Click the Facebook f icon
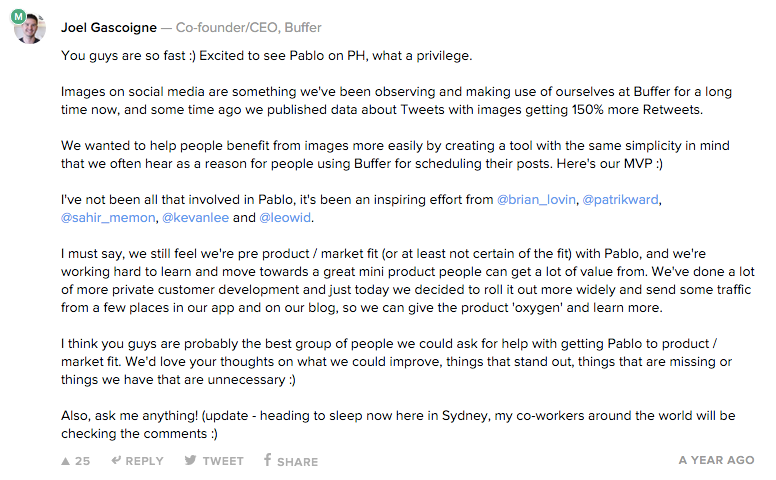Screen dimensions: 776x480 (267, 460)
